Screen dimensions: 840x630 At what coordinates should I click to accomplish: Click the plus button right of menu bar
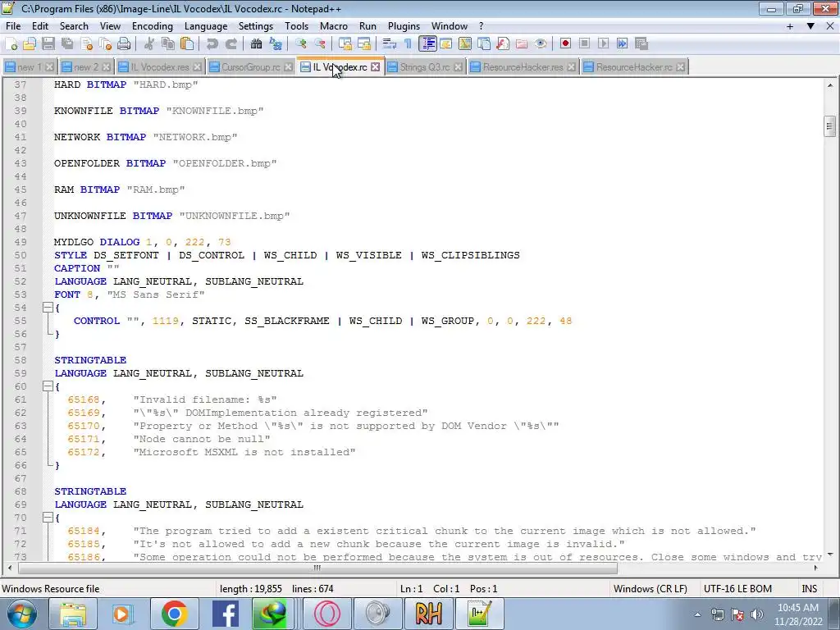point(790,26)
